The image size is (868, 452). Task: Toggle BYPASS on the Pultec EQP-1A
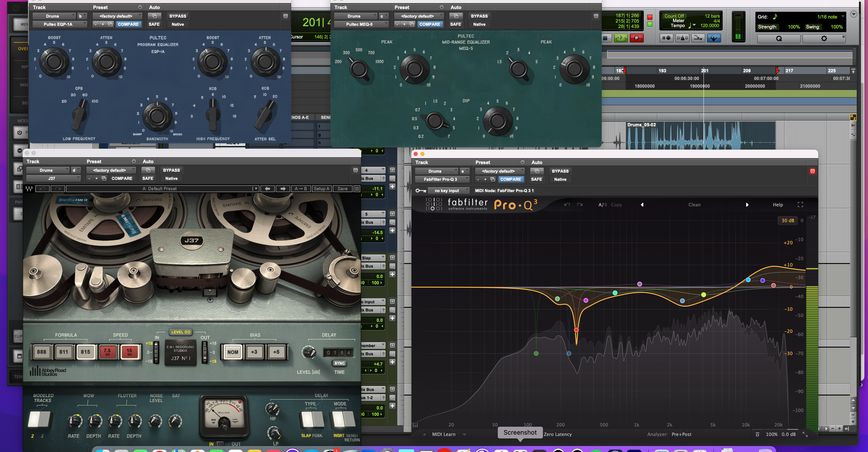(178, 16)
